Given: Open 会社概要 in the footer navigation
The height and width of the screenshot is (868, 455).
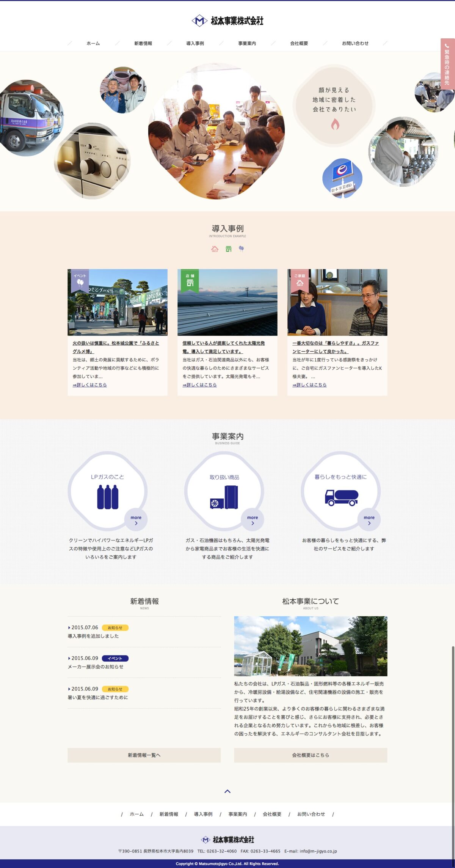Looking at the screenshot, I should (x=272, y=814).
